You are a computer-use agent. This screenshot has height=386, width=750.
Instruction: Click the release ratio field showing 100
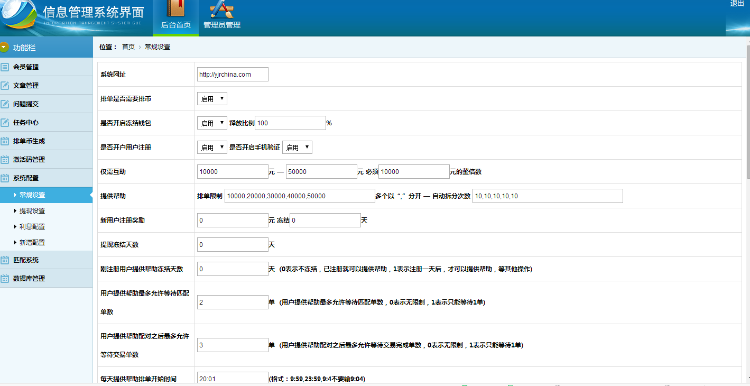coord(290,123)
